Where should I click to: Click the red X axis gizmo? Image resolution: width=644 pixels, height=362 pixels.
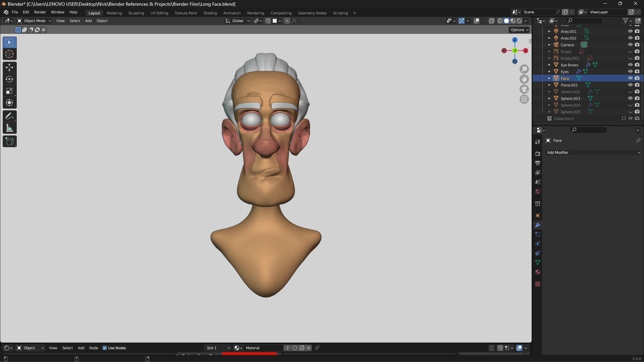pos(526,51)
